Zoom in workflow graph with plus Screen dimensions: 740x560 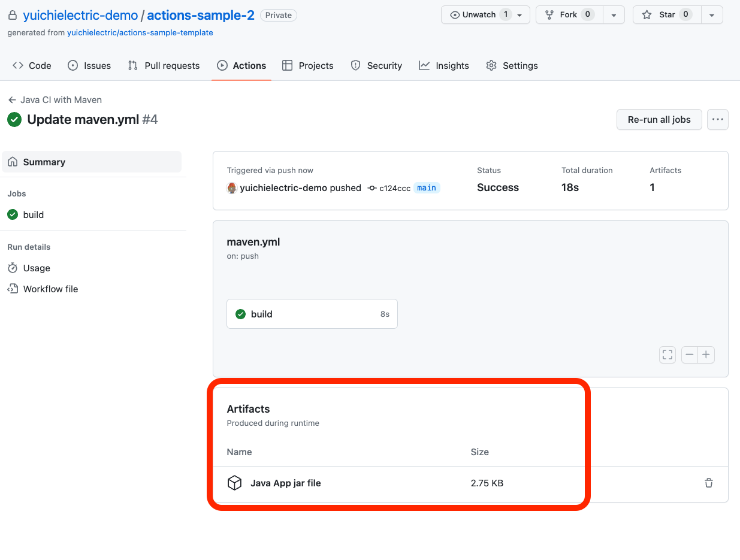pos(706,355)
